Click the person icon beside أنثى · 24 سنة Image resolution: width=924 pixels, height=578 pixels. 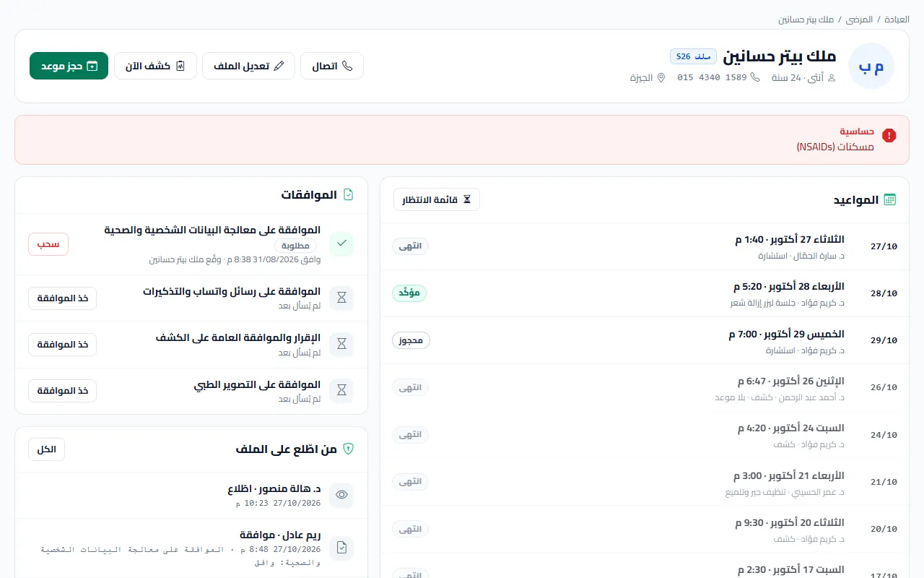832,77
